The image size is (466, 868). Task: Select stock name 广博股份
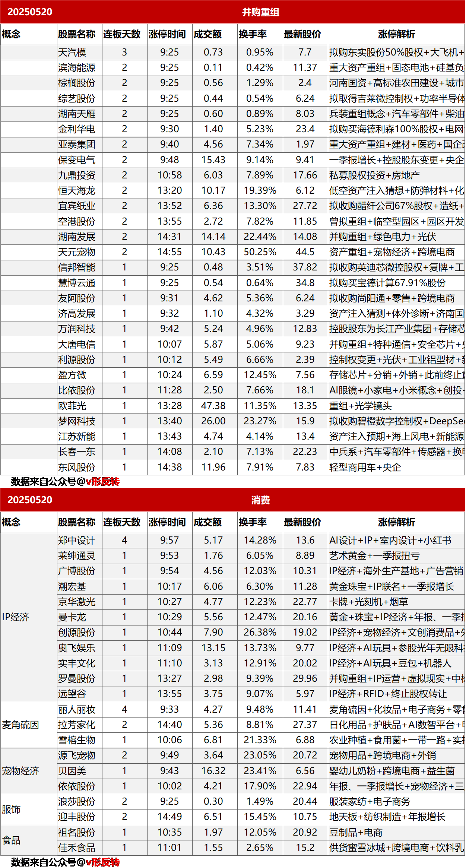tap(77, 571)
